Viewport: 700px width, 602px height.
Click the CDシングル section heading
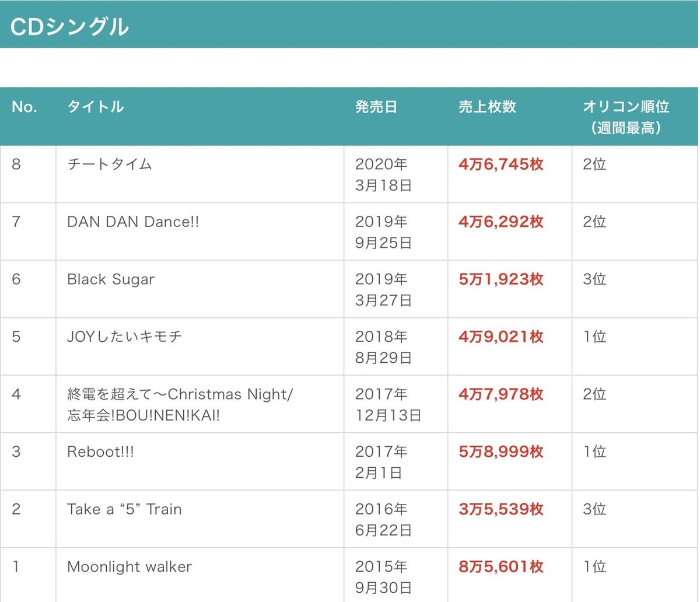coord(70,27)
